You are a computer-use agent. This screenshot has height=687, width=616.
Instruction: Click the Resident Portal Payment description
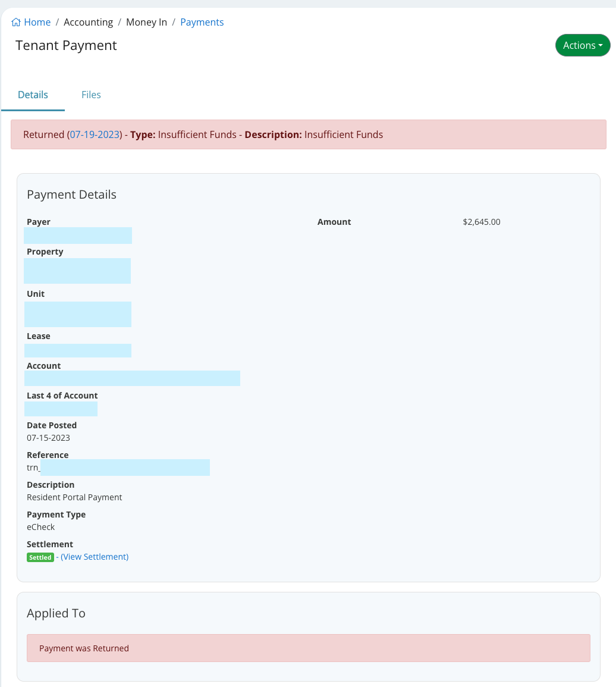pyautogui.click(x=74, y=498)
